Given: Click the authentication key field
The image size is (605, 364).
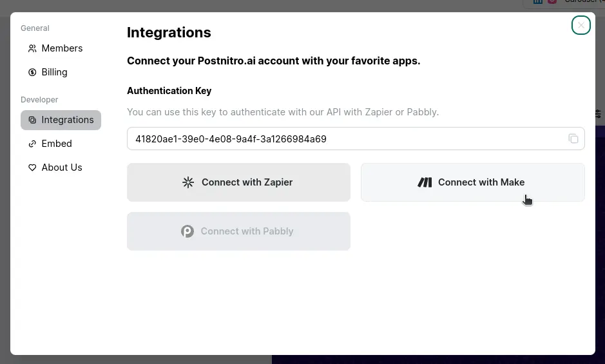Looking at the screenshot, I should [x=356, y=139].
